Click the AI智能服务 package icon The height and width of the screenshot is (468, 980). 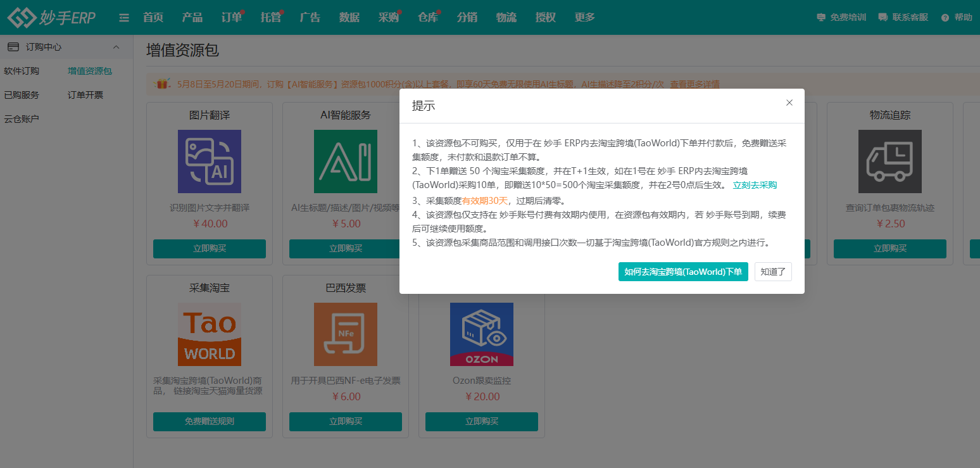click(346, 161)
